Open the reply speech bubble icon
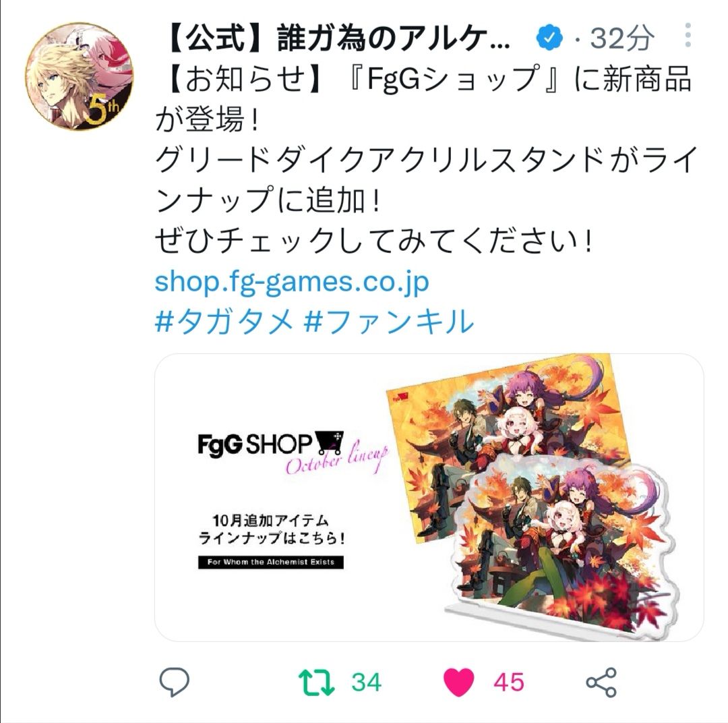 point(175,682)
